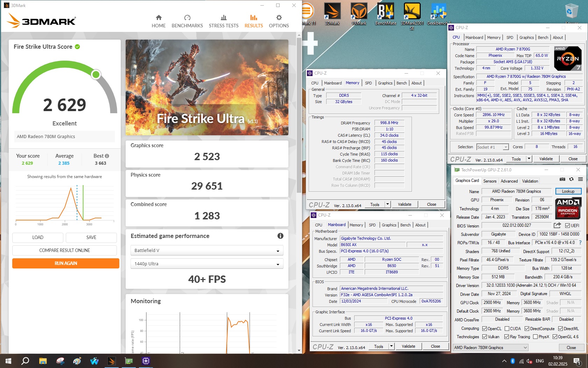Image resolution: width=588 pixels, height=368 pixels.
Task: Open the Socket #1 selection dropdown in CPU-Z
Action: (492, 147)
